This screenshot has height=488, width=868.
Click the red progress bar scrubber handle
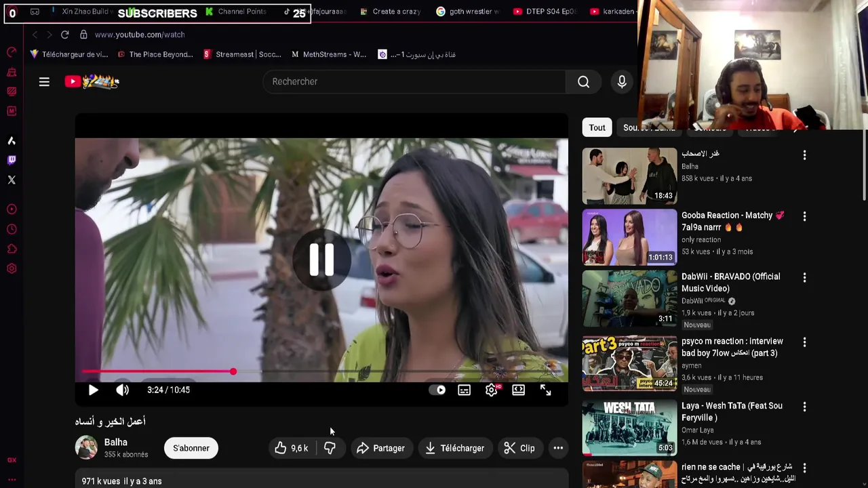(x=233, y=371)
